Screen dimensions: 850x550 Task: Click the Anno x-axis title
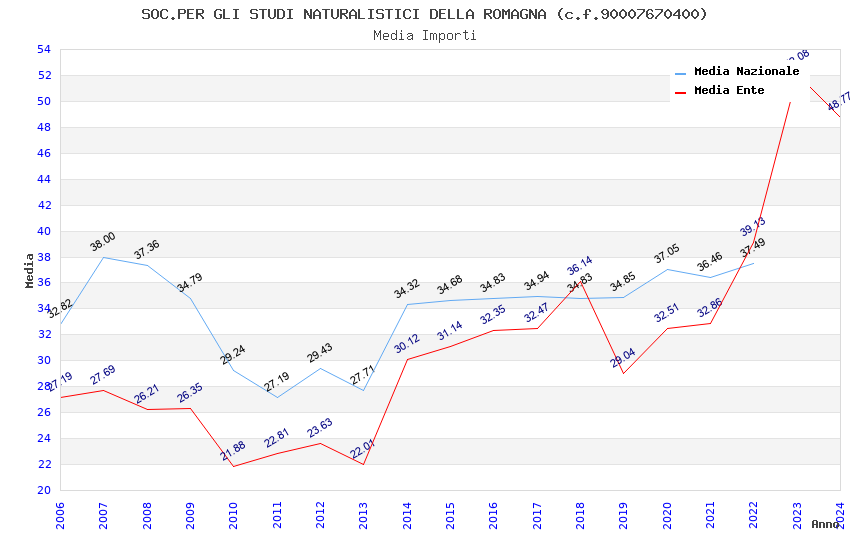click(825, 524)
